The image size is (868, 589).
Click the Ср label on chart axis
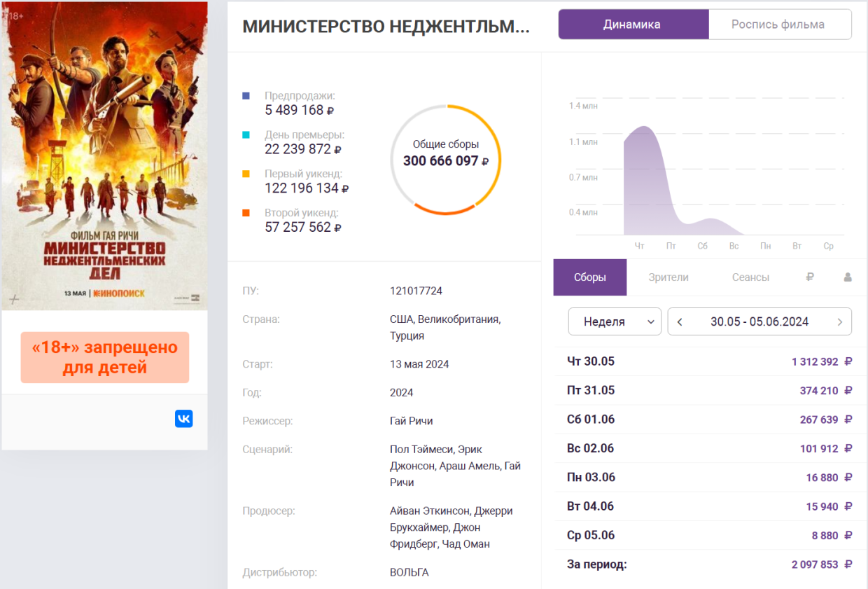tap(829, 246)
